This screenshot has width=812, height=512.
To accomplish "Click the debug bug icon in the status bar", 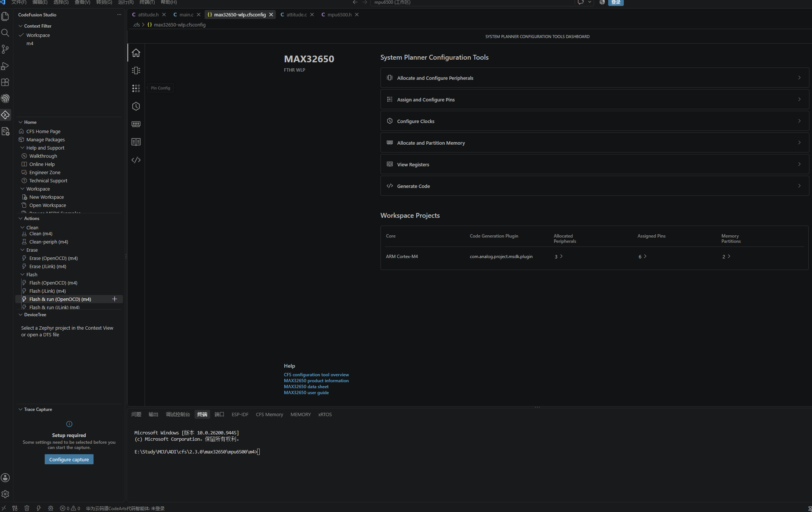I will (51, 508).
